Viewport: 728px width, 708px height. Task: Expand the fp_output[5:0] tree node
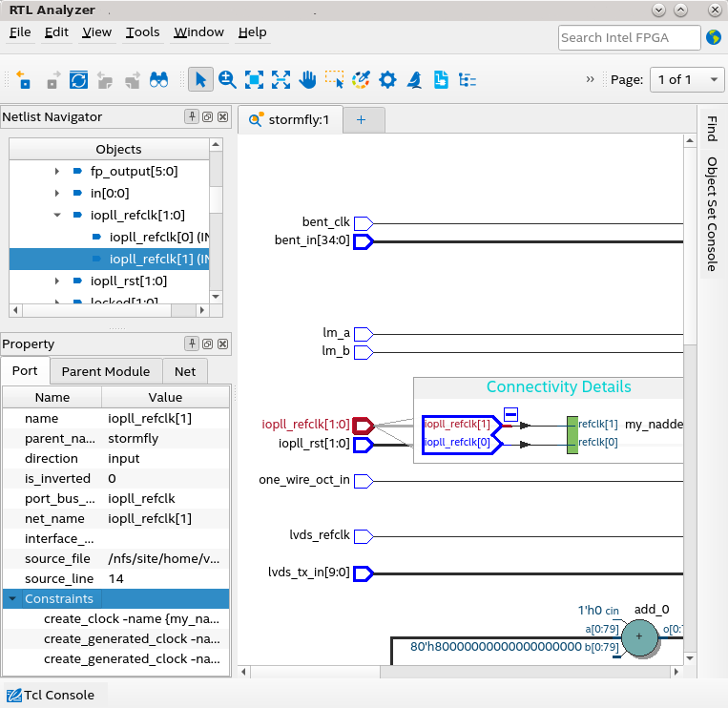tap(57, 172)
